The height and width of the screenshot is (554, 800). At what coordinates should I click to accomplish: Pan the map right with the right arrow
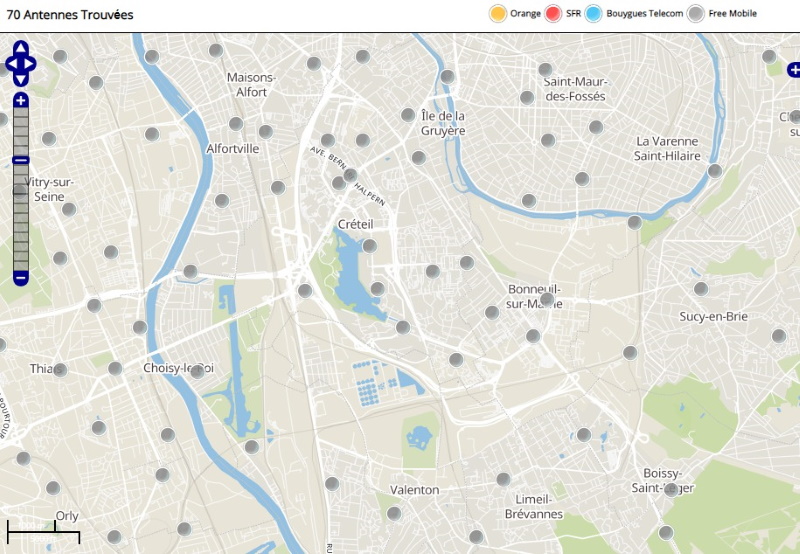click(31, 64)
